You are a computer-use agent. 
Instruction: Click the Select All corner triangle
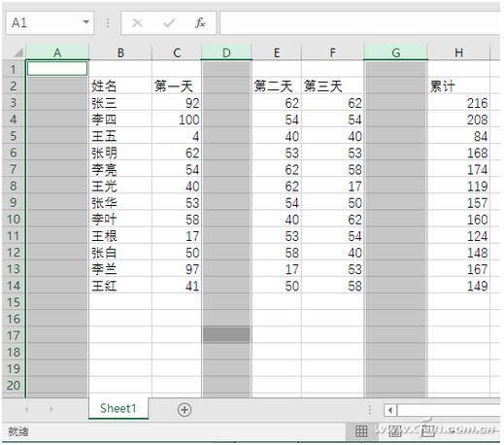click(x=17, y=52)
